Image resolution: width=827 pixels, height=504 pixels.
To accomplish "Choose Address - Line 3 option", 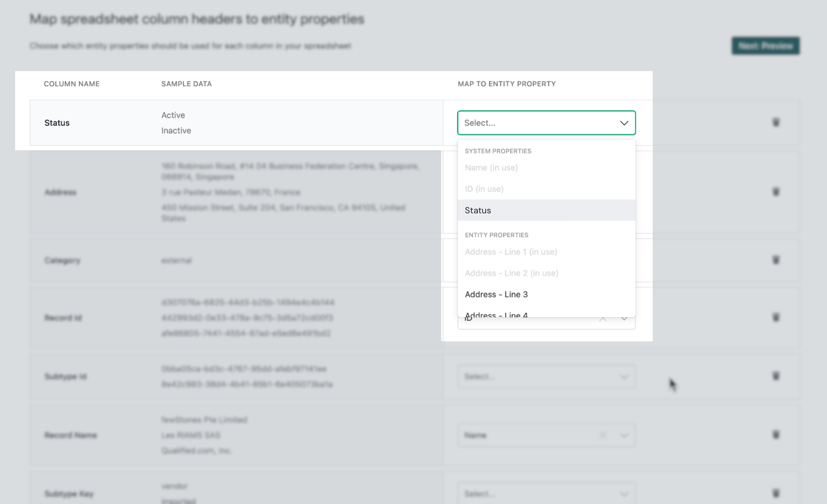I will tap(546, 294).
